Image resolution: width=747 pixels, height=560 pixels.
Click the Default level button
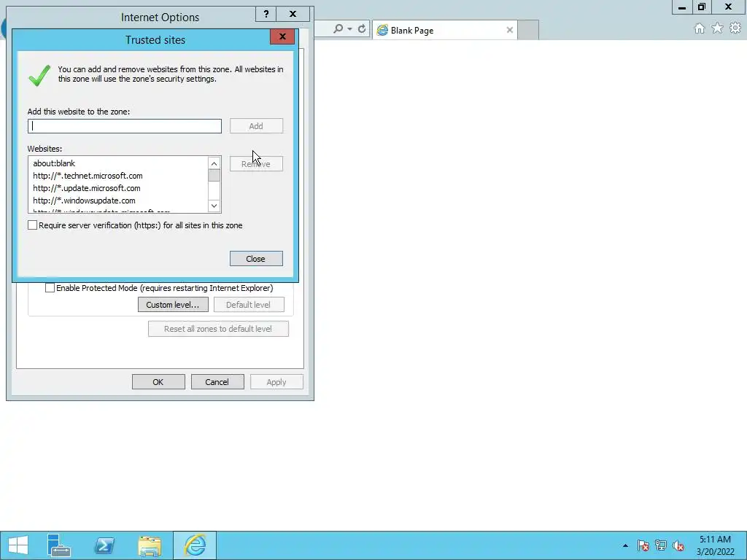[x=249, y=305]
